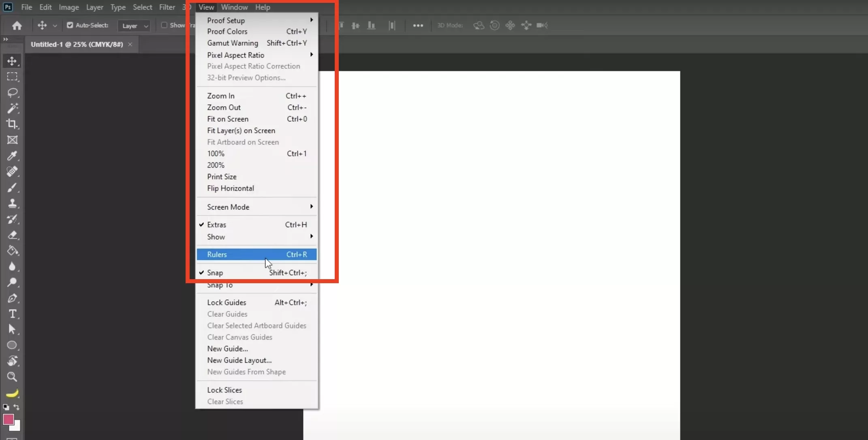The image size is (868, 440).
Task: Expand the Screen Mode submenu
Action: click(x=257, y=207)
